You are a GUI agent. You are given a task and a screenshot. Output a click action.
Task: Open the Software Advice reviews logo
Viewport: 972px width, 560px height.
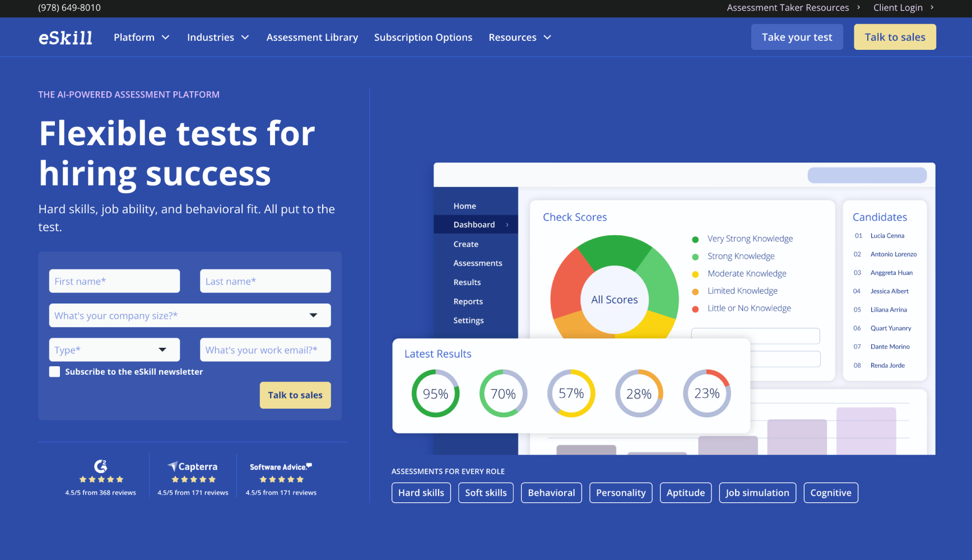(281, 467)
